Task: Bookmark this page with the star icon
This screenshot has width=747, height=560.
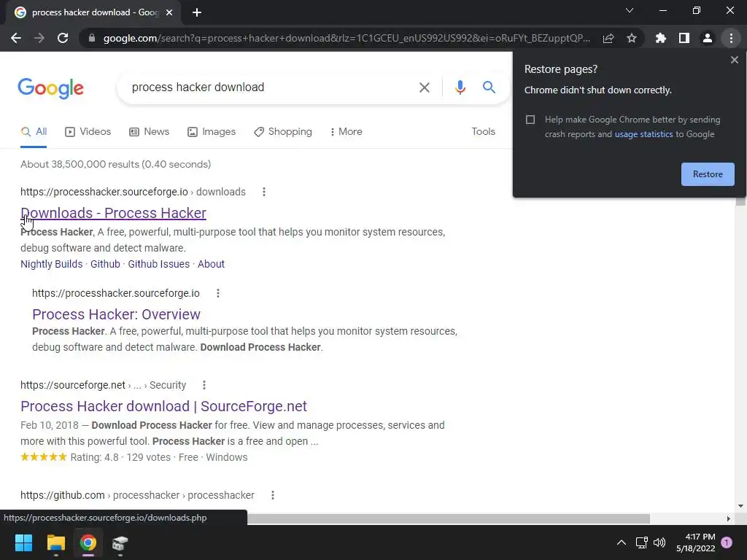Action: (632, 38)
